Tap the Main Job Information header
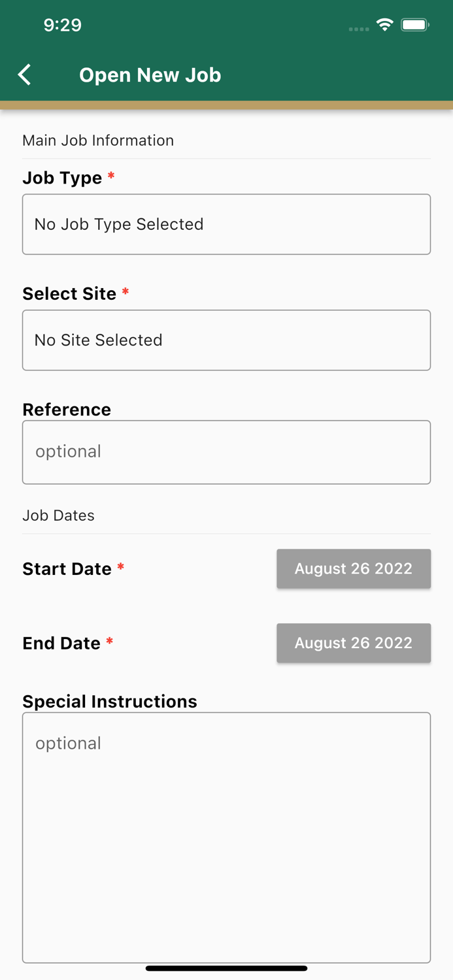Screen dimensions: 453x980 98,140
